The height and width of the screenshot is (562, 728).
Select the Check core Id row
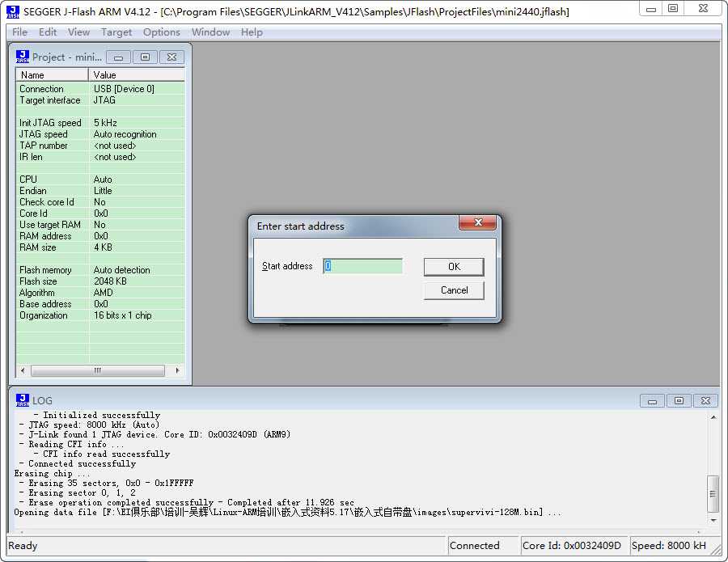100,202
